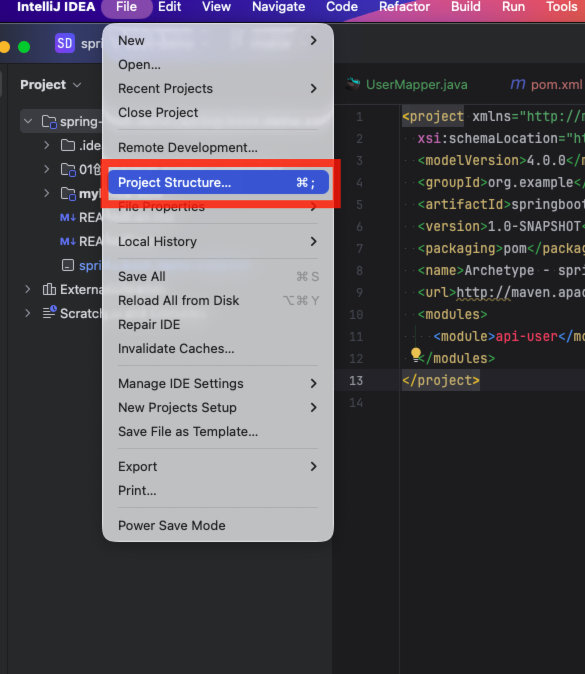Expand External Libraries node
The width and height of the screenshot is (585, 674).
(28, 289)
